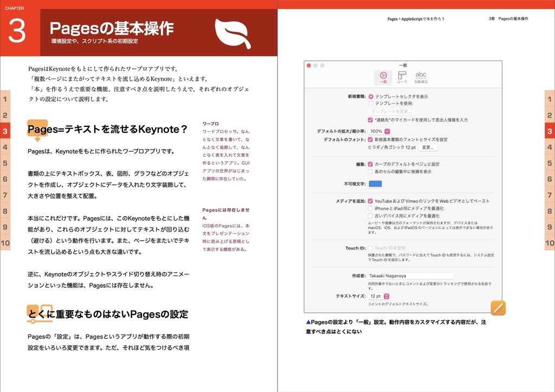Select the テンプレートセレクタを表示 radio button

tap(371, 97)
